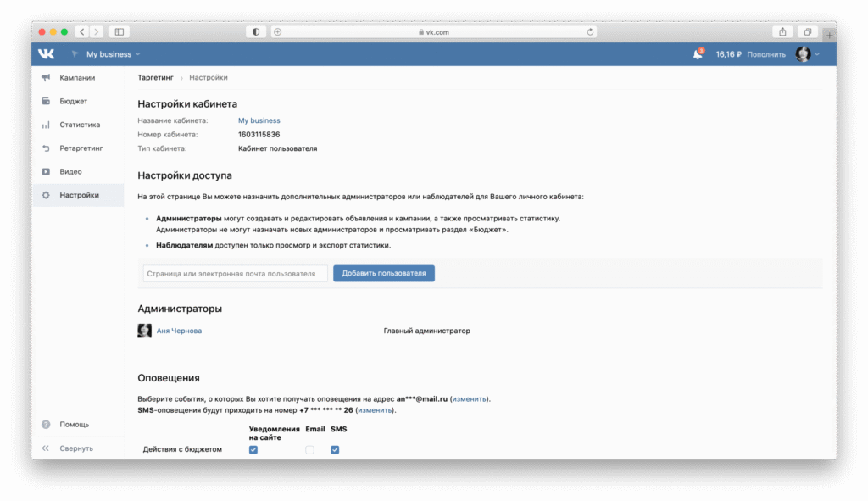Viewport: 868px width, 501px height.
Task: Click the Видео play icon
Action: tap(46, 172)
